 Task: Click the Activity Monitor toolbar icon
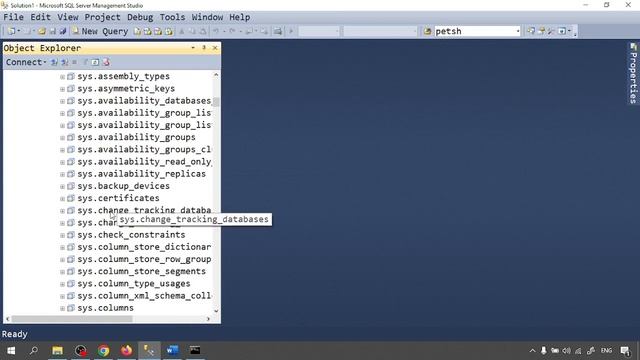[278, 31]
